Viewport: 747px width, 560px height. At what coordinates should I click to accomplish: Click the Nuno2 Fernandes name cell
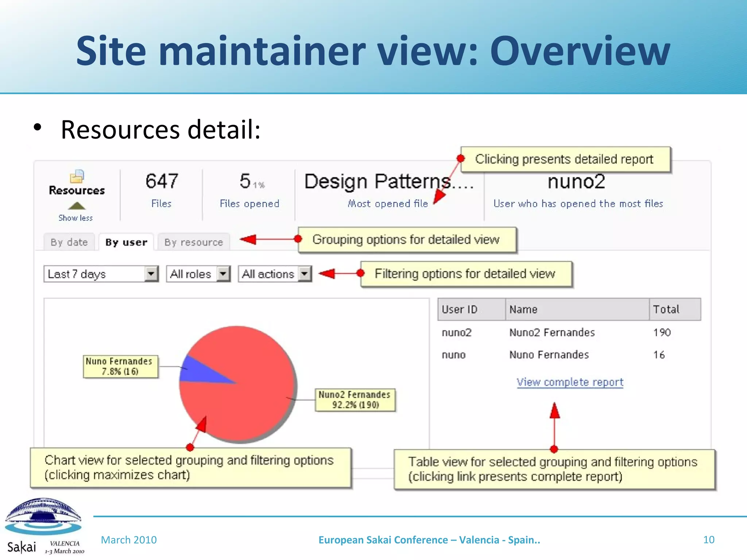click(x=552, y=332)
